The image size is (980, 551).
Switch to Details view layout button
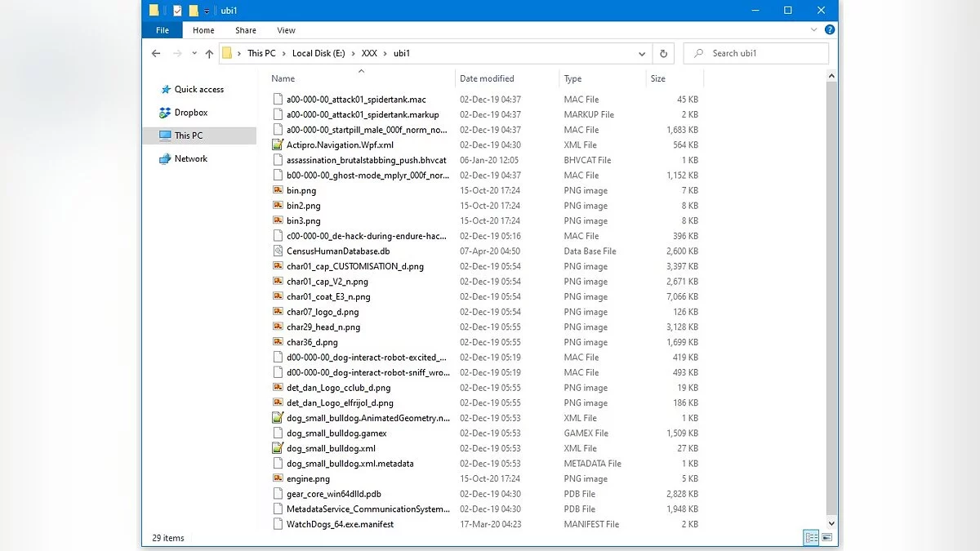click(x=811, y=538)
